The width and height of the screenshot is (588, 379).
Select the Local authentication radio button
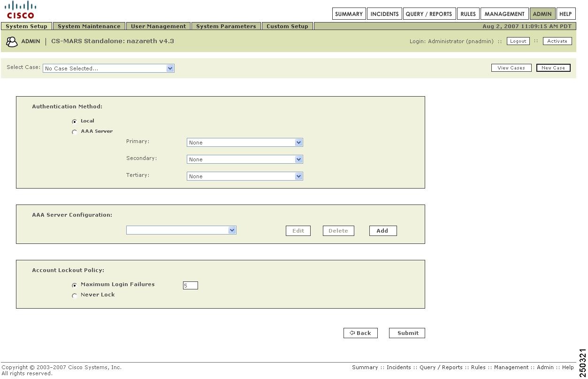point(75,121)
